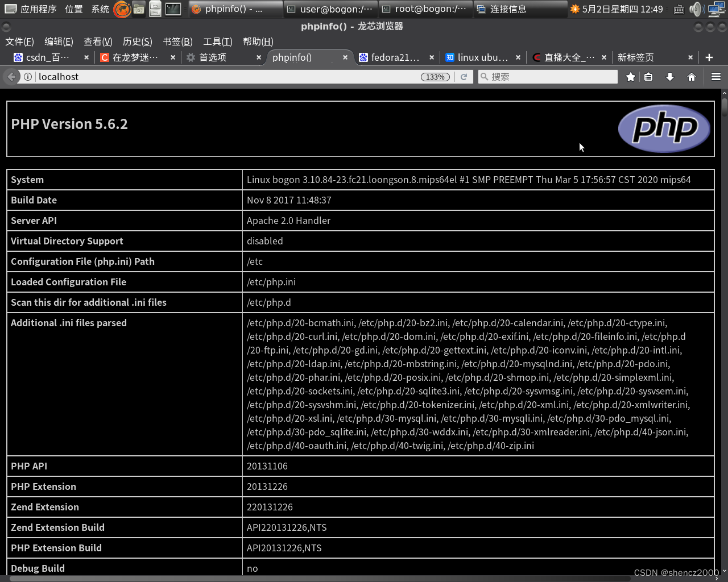Open the 位置 panel menu
The image size is (728, 582).
[x=73, y=9]
